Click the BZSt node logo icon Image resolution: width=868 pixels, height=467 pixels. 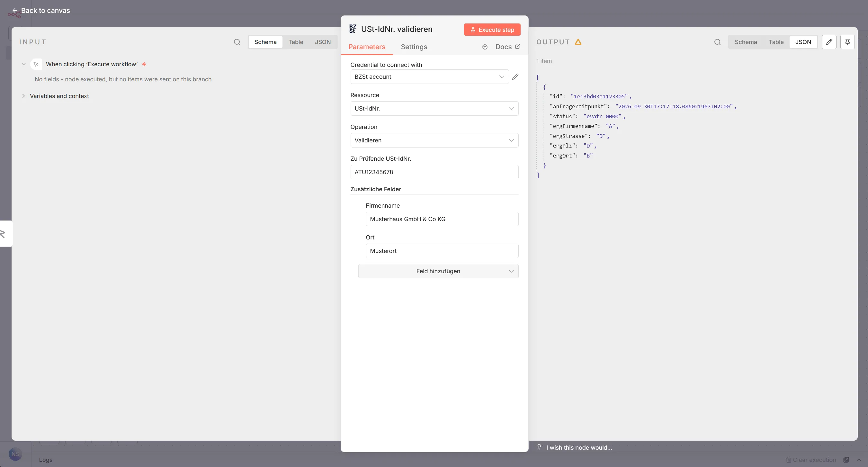coord(353,29)
